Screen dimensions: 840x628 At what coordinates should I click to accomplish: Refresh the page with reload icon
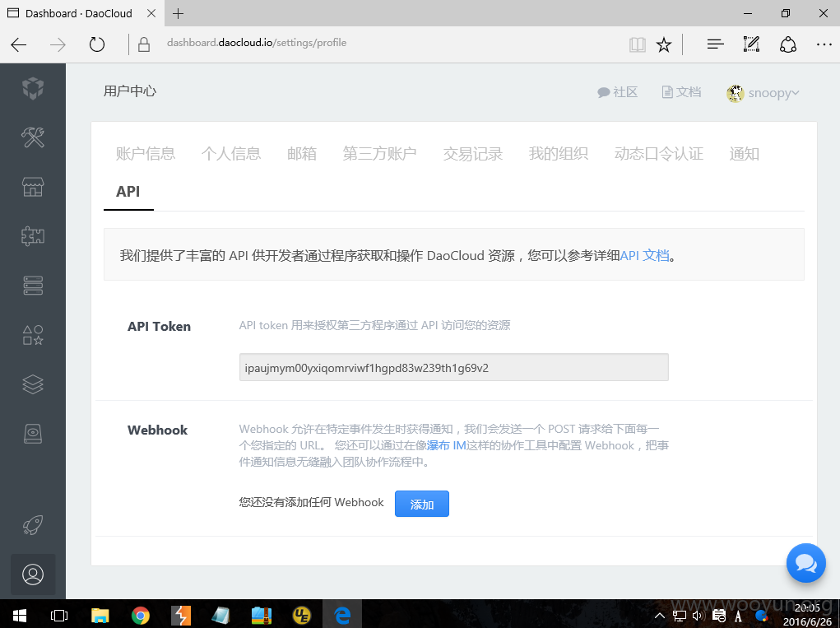97,44
